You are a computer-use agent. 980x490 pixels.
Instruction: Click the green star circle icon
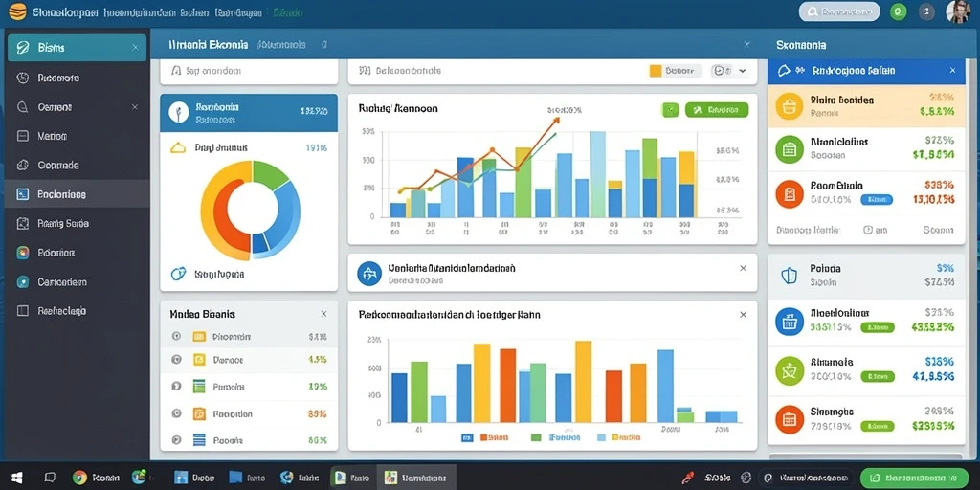point(789,370)
